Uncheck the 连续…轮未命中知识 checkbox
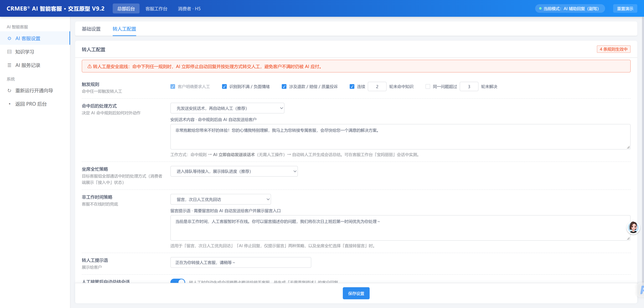The width and height of the screenshot is (644, 308). pos(352,86)
